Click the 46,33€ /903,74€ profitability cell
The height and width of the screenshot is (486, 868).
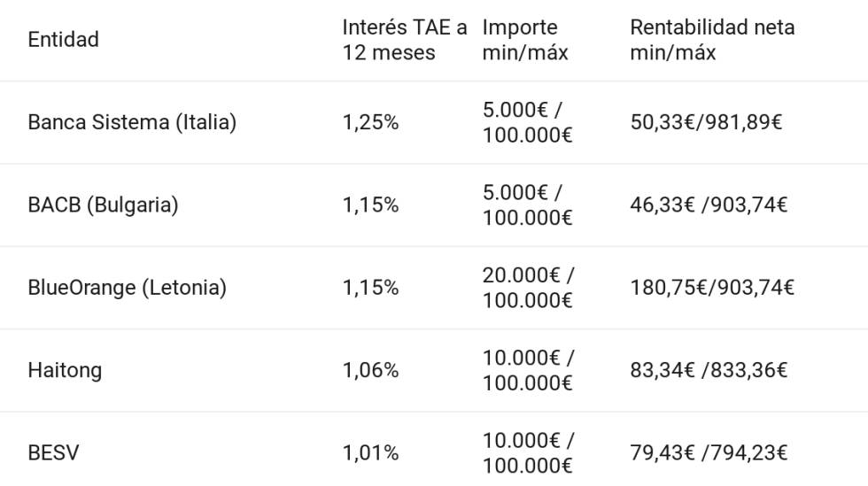[709, 205]
